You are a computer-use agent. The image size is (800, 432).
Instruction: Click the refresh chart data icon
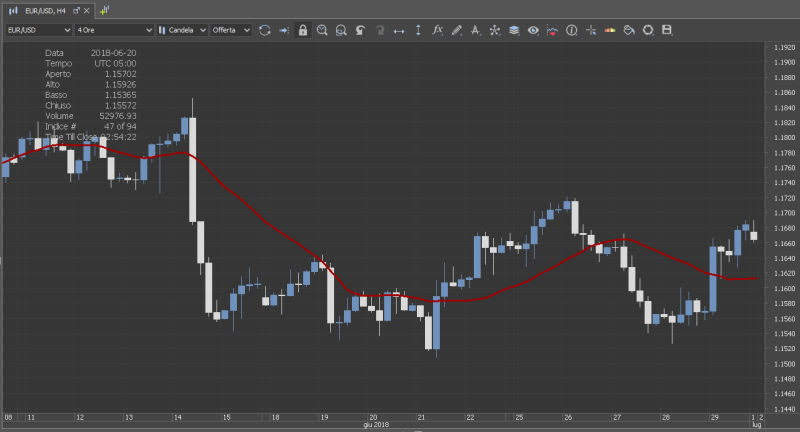[265, 30]
